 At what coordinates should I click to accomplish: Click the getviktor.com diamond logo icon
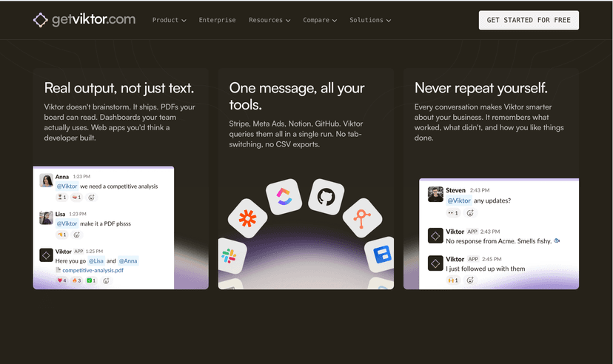(40, 20)
